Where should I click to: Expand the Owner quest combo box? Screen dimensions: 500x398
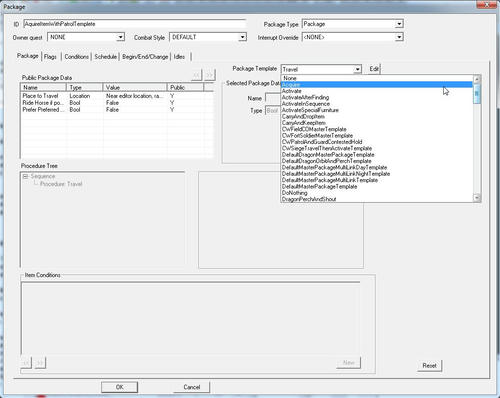[x=120, y=37]
